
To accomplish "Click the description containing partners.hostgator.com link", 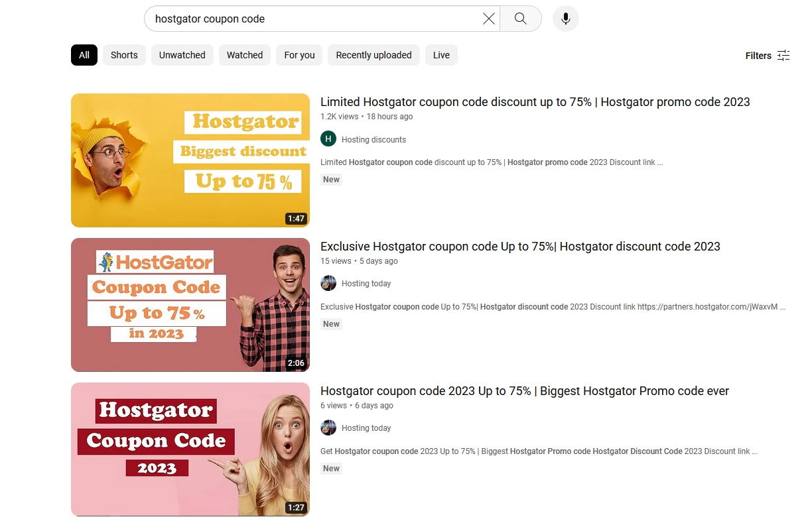I will pos(553,307).
